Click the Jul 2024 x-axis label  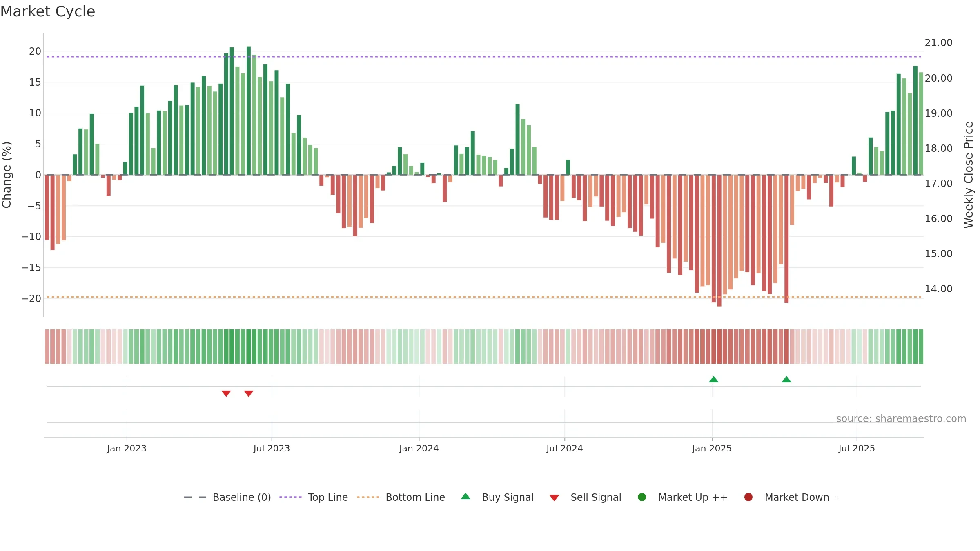pyautogui.click(x=564, y=448)
